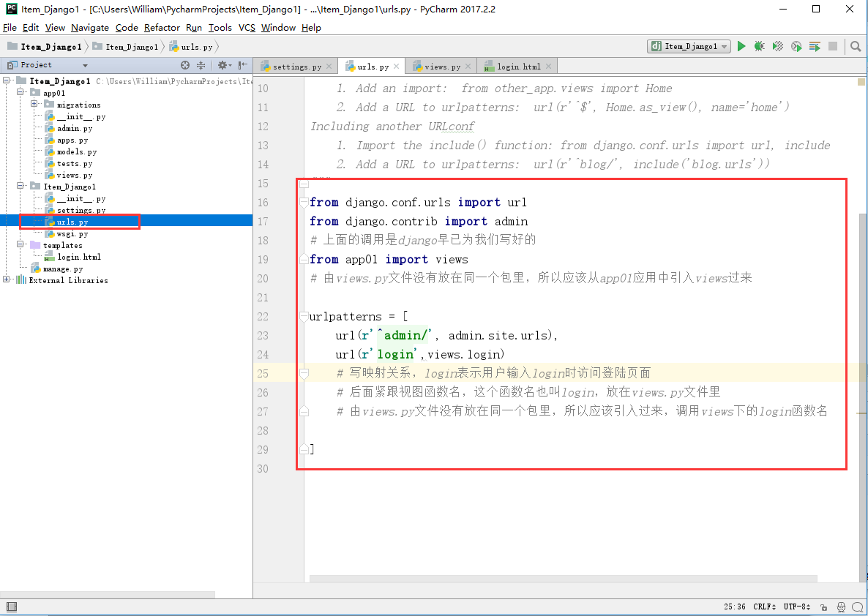The height and width of the screenshot is (616, 868).
Task: Change CRLF line separator in status bar
Action: 765,607
